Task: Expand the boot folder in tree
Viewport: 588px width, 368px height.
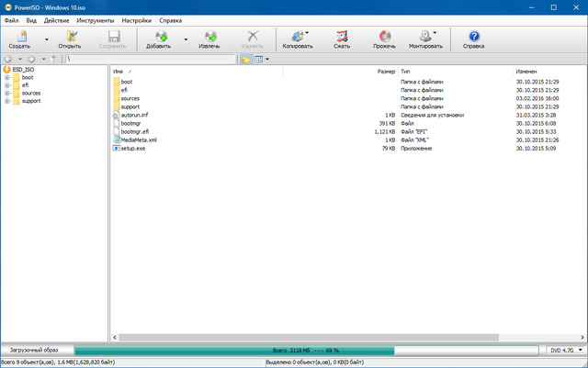Action: point(6,78)
